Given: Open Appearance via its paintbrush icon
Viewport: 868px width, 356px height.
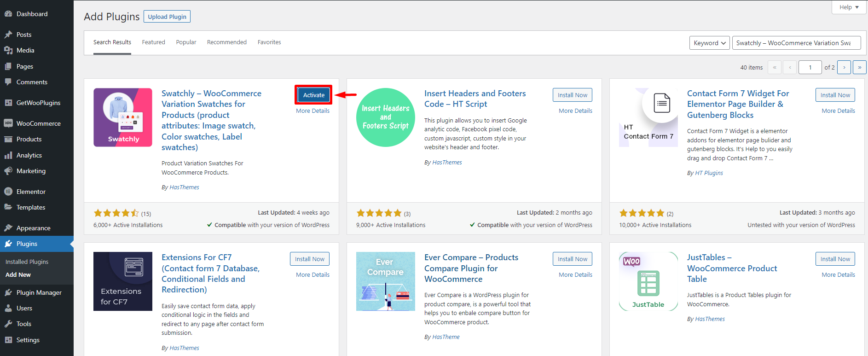Looking at the screenshot, I should 8,228.
